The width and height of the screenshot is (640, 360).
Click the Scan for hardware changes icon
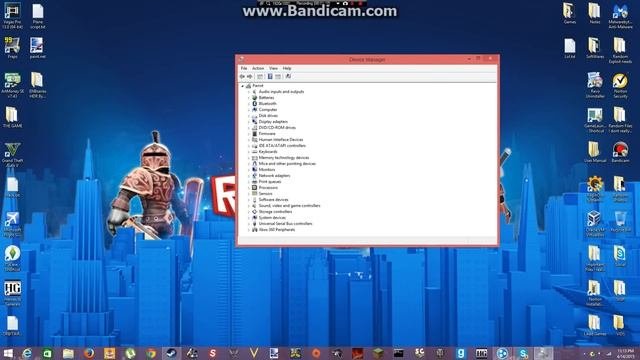[288, 76]
